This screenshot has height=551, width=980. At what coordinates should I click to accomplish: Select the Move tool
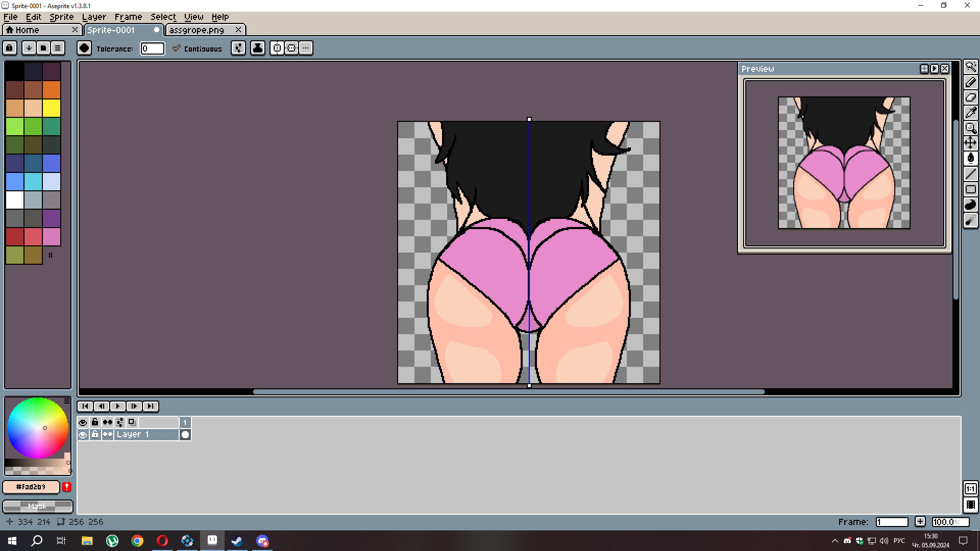970,143
